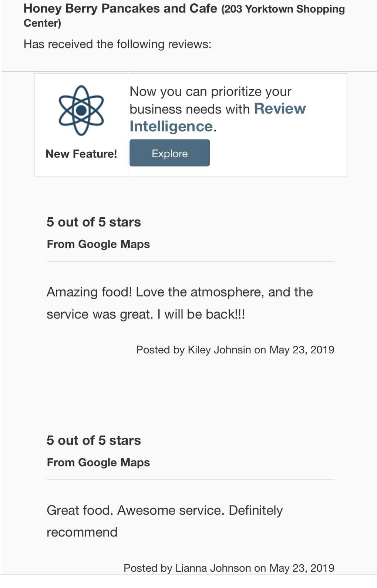Click the word 'recommend' in second review

pyautogui.click(x=82, y=532)
